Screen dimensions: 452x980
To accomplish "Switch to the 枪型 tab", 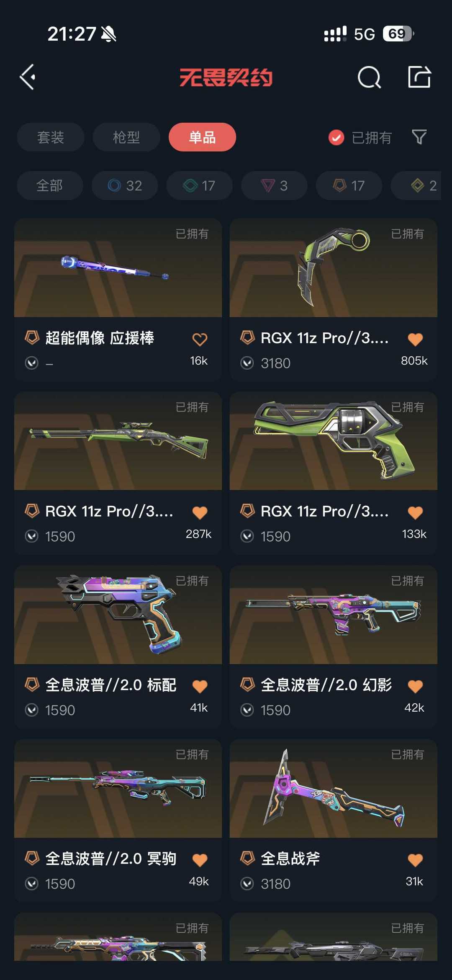I will [x=126, y=137].
